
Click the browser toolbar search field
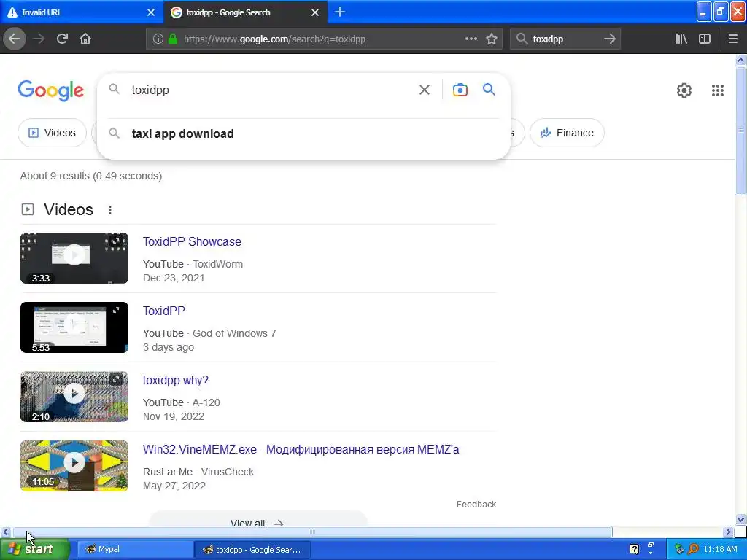coord(565,39)
